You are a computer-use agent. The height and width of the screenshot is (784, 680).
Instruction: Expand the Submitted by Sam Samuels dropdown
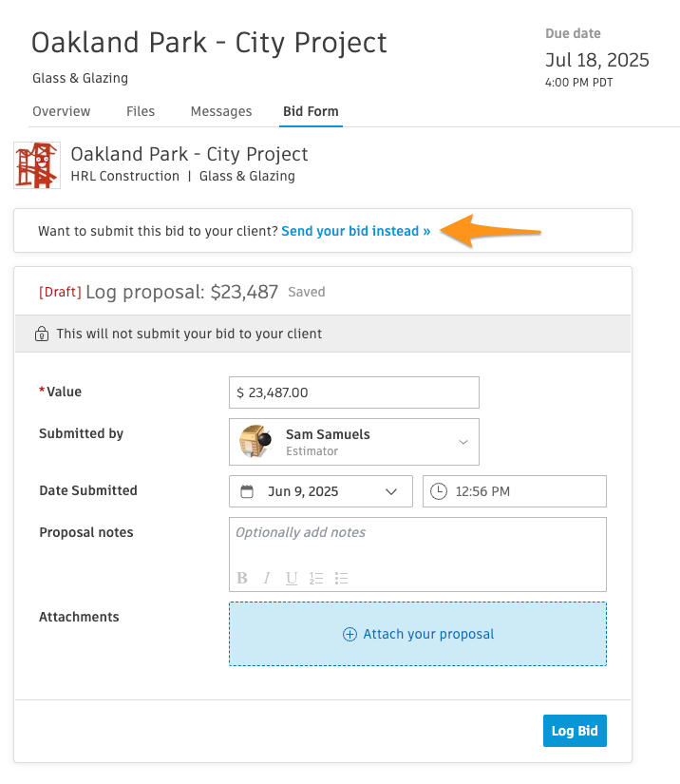click(354, 442)
